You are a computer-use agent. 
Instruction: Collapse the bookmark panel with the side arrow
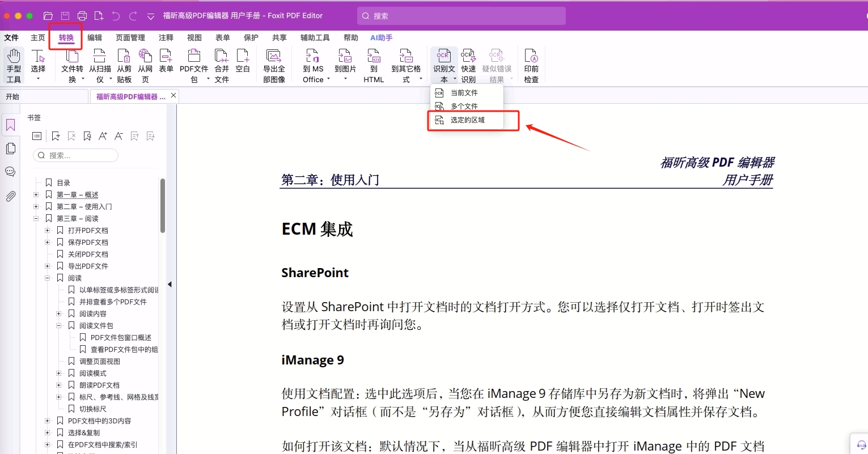click(x=170, y=285)
